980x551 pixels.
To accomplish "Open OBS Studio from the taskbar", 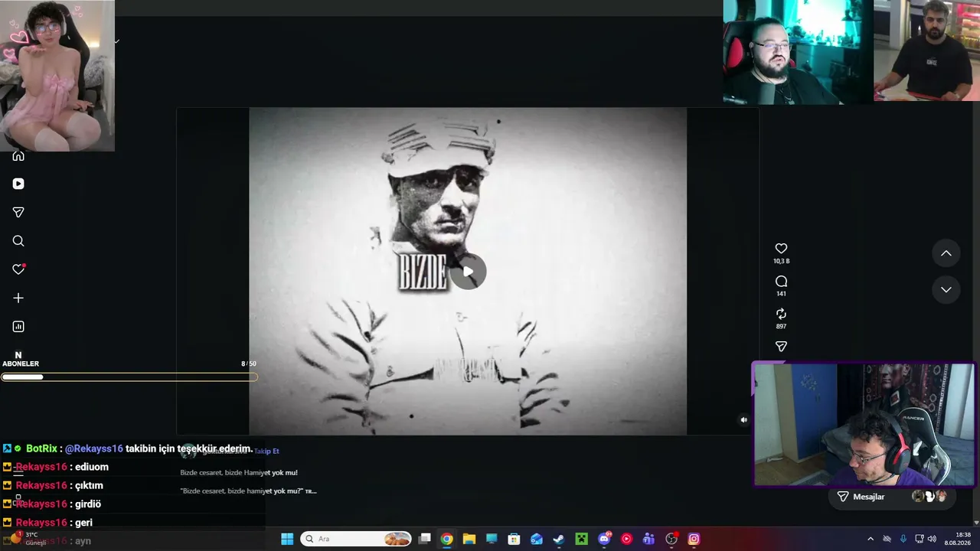I will (x=671, y=539).
